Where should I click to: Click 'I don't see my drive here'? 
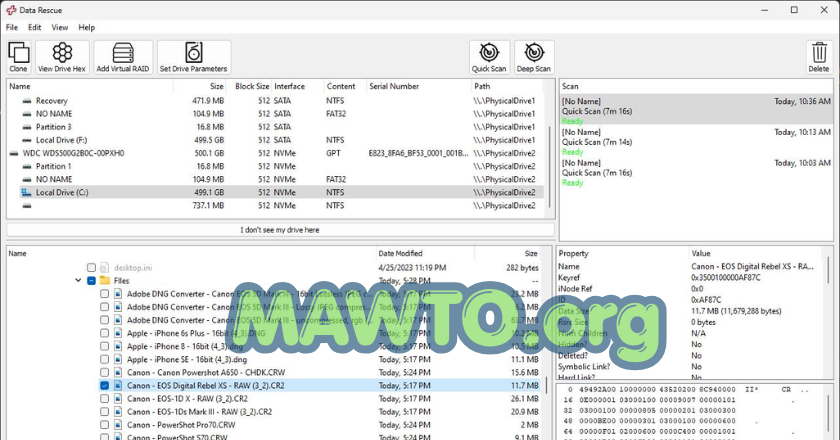pos(280,230)
